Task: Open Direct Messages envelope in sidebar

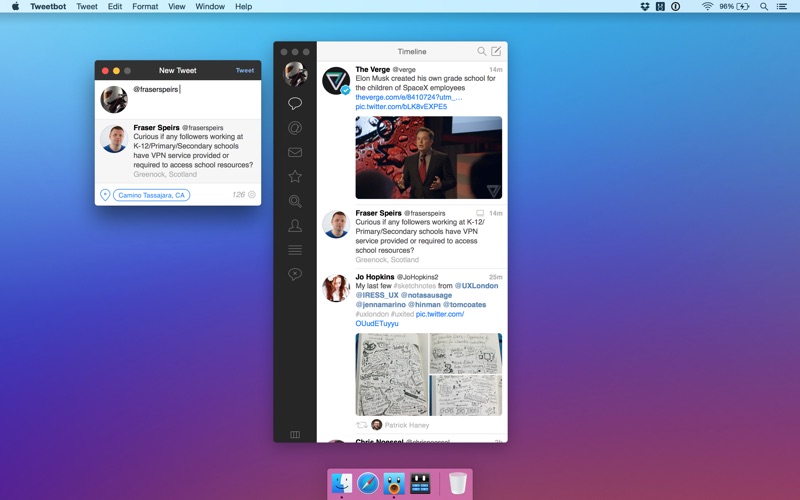Action: click(x=295, y=153)
